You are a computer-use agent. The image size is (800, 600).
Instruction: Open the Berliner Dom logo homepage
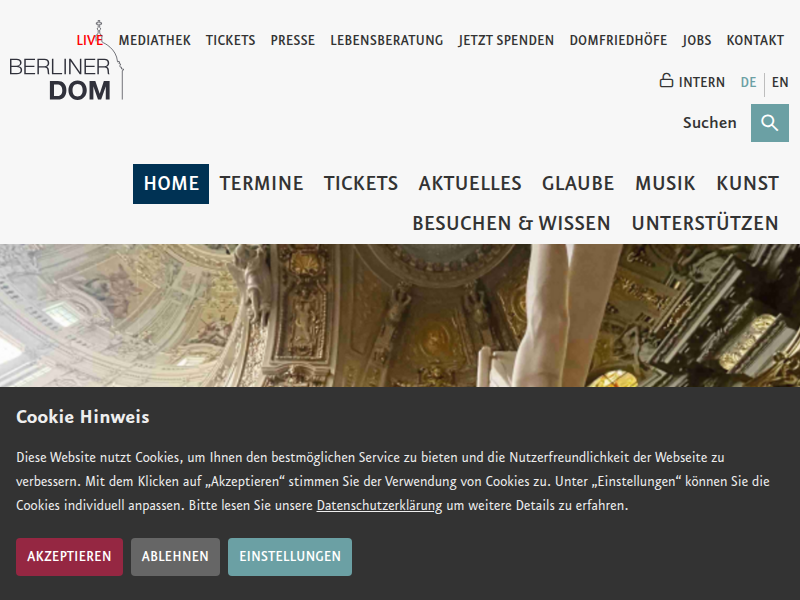tap(66, 60)
